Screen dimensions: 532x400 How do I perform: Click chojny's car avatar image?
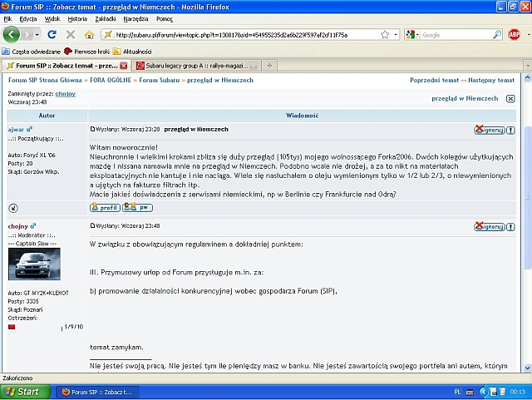tap(34, 264)
